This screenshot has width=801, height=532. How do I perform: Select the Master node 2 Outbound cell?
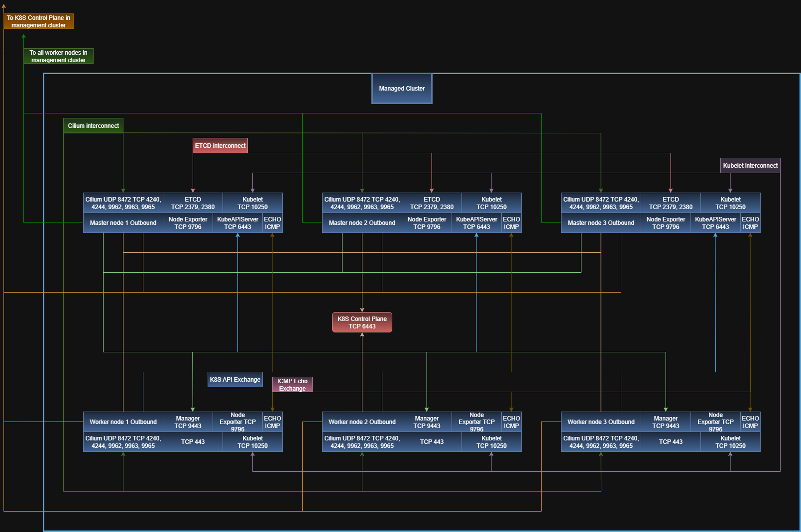362,223
